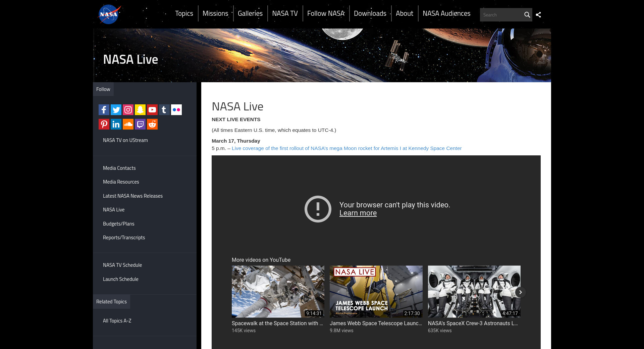Click the Facebook icon in Follow panel
The height and width of the screenshot is (349, 644).
(104, 110)
